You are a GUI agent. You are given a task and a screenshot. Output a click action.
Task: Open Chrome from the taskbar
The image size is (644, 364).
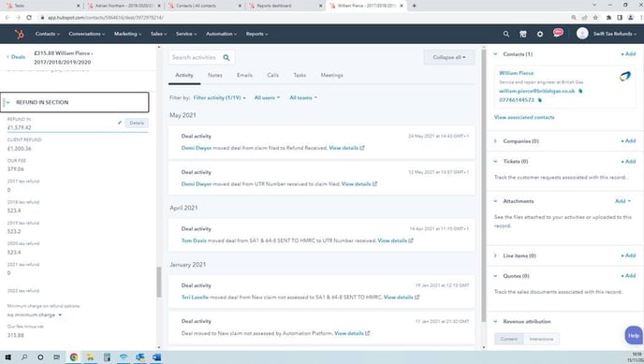pyautogui.click(x=74, y=357)
